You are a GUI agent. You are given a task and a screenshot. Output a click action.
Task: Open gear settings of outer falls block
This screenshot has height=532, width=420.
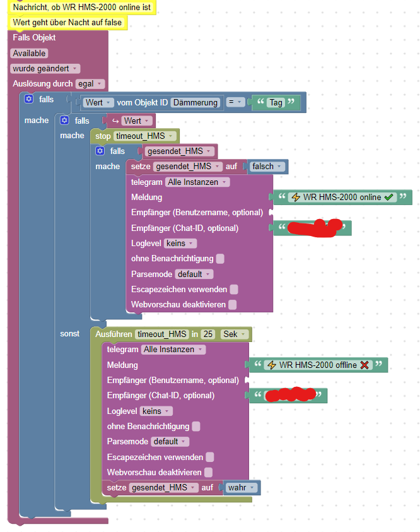click(x=29, y=98)
